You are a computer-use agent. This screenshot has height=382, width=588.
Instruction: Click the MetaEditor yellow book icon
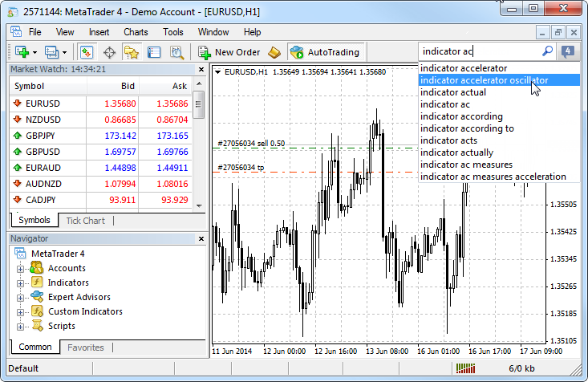[274, 52]
